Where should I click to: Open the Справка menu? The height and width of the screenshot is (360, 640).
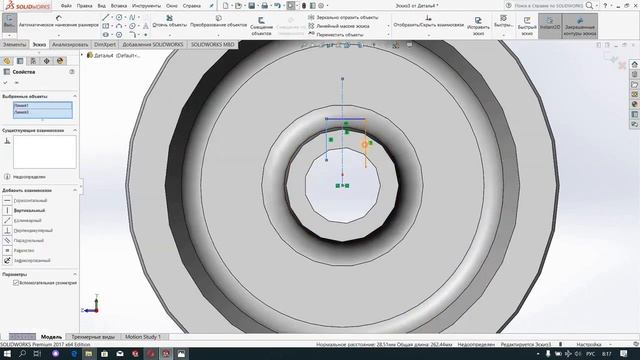(191, 6)
